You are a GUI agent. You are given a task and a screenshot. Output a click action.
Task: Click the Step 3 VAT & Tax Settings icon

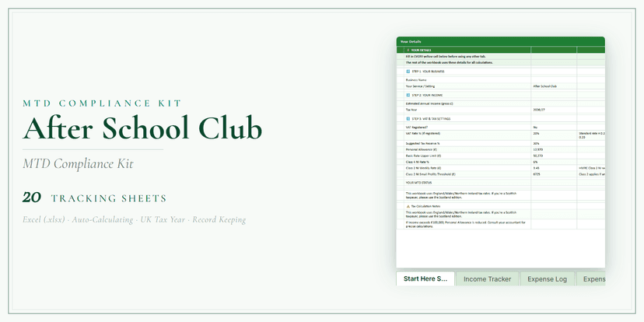pyautogui.click(x=408, y=118)
